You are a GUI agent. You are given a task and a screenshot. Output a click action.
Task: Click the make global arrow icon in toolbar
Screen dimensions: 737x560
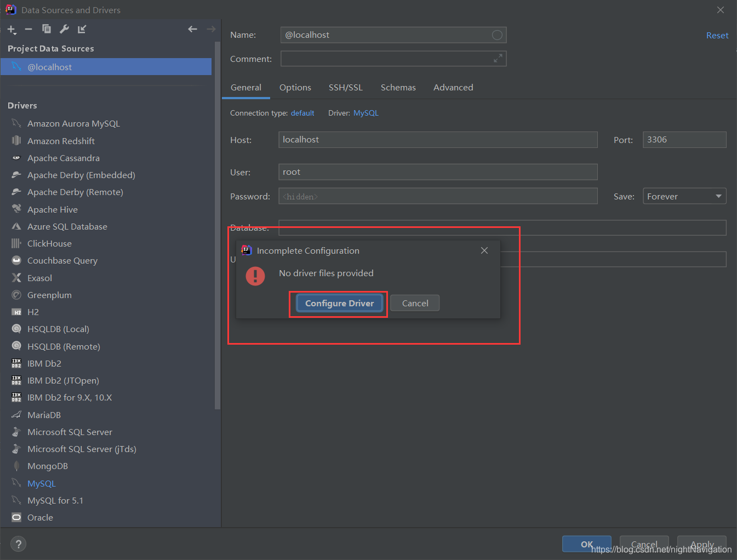pos(82,29)
